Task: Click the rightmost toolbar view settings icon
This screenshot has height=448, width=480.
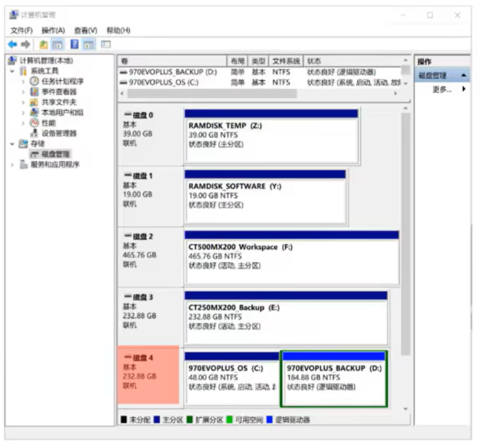Action: click(x=106, y=44)
